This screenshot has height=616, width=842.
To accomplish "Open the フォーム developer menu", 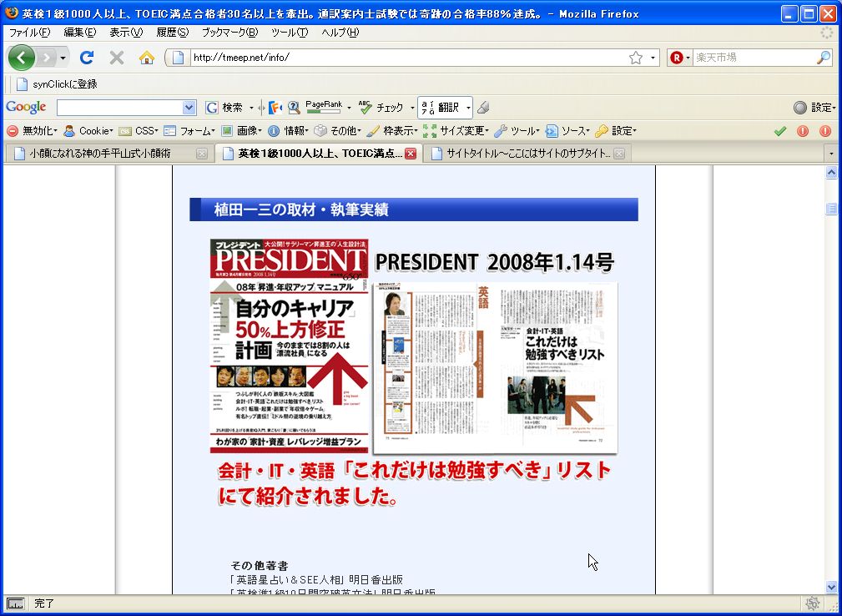I will tap(189, 130).
